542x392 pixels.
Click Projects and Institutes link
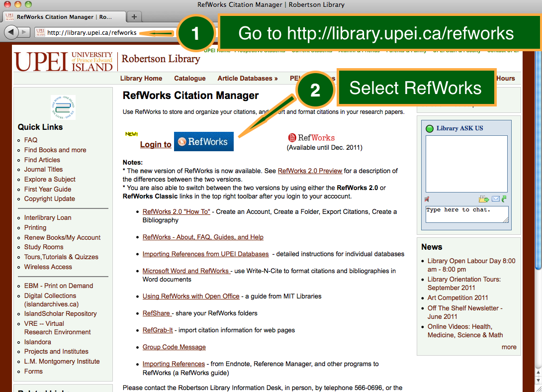[x=56, y=352]
